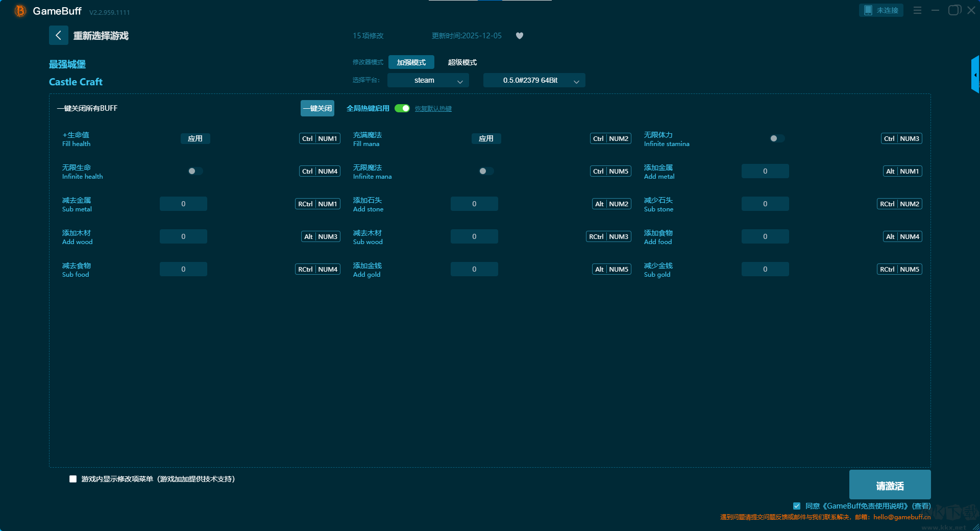
Task: Check the in-game trainer menu checkbox
Action: [73, 479]
